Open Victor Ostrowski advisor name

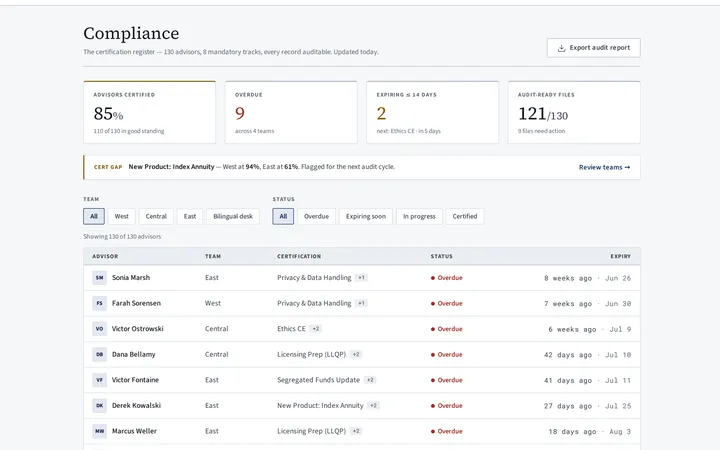[138, 329]
